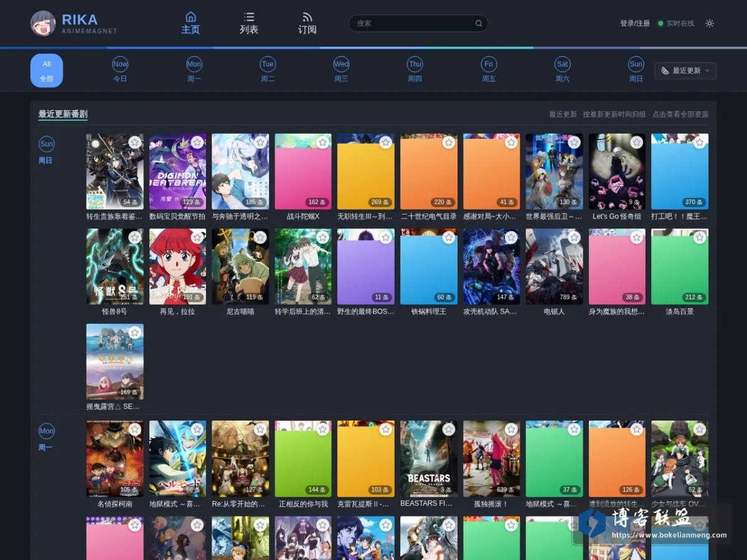Favorite star on 无职转生III card
This screenshot has width=747, height=560.
tap(386, 142)
